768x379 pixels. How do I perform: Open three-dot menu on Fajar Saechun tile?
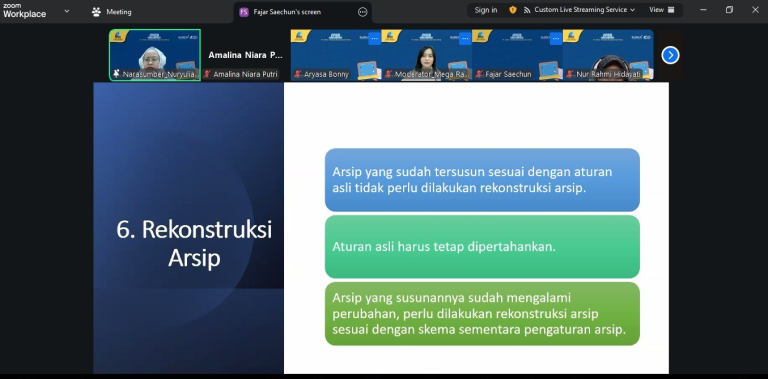click(x=556, y=39)
